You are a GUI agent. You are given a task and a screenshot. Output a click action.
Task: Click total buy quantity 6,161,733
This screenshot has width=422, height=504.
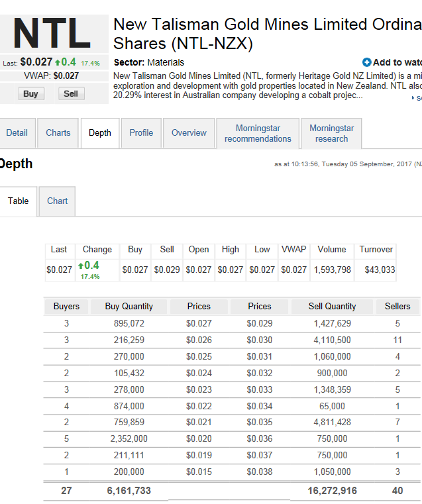tap(129, 491)
